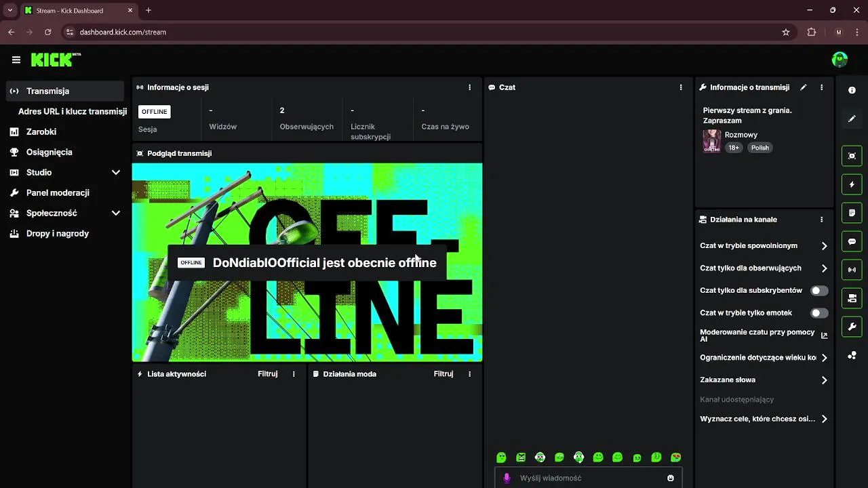Viewport: 868px width, 488px height.
Task: Click Filtruj in Lista aktywności panel
Action: pyautogui.click(x=268, y=374)
